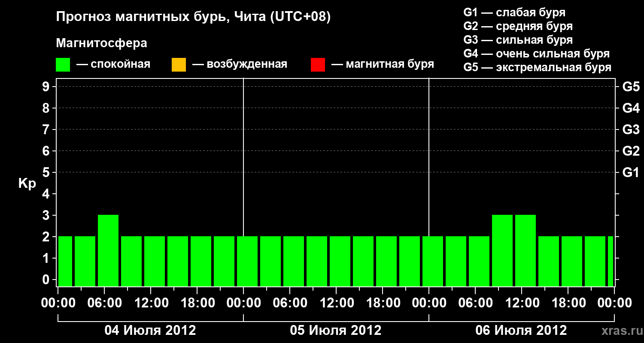Click the 'G1' label on the right axis
This screenshot has width=644, height=343.
[x=631, y=173]
